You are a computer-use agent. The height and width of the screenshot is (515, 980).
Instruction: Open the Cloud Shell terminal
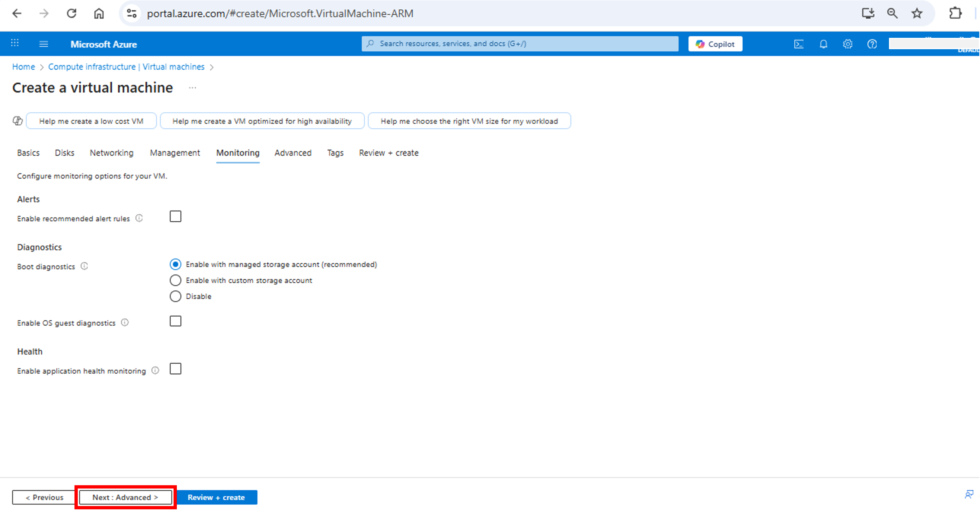799,44
